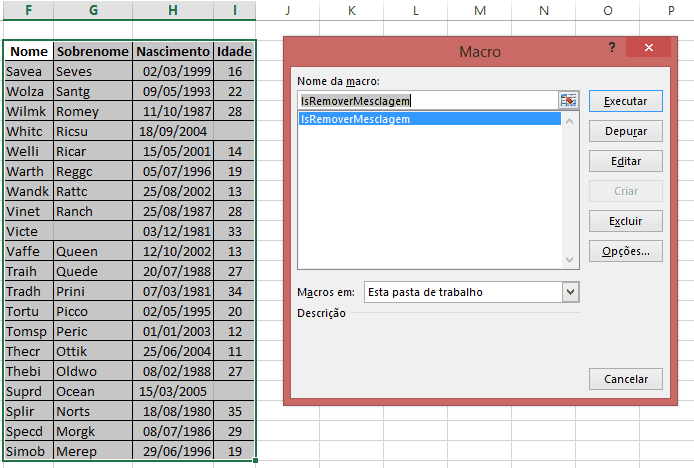The height and width of the screenshot is (468, 694).
Task: Click merged date cell 18/09/2004
Action: click(x=193, y=132)
